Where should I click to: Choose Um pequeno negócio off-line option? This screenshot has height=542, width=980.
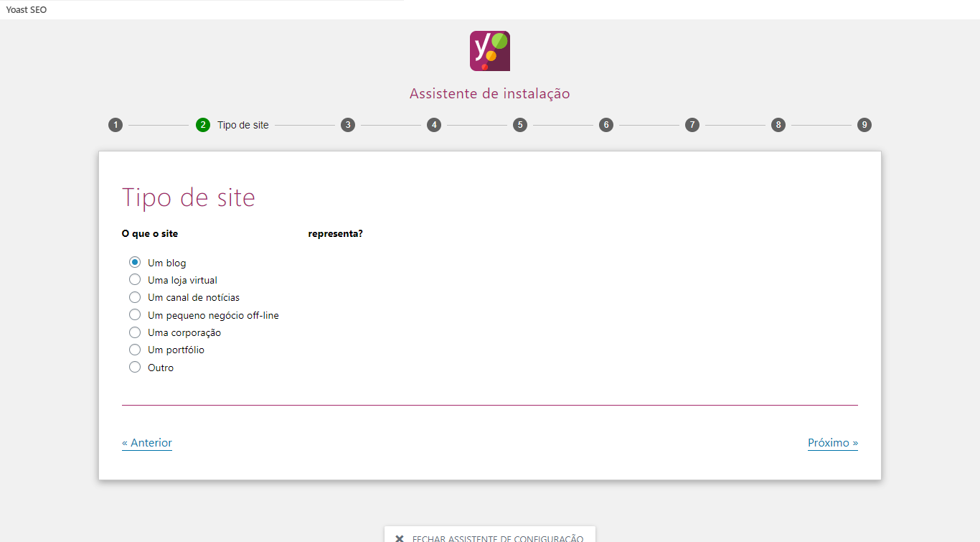[135, 314]
